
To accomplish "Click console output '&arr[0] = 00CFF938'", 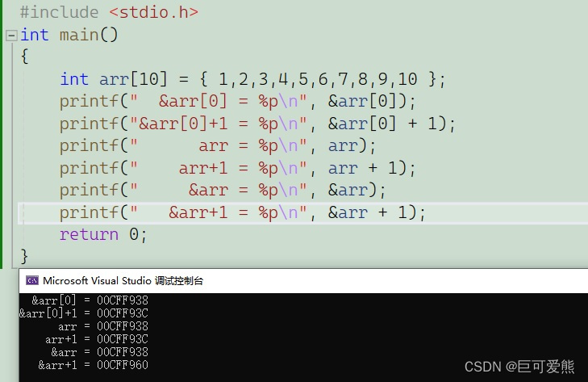I will pos(90,300).
